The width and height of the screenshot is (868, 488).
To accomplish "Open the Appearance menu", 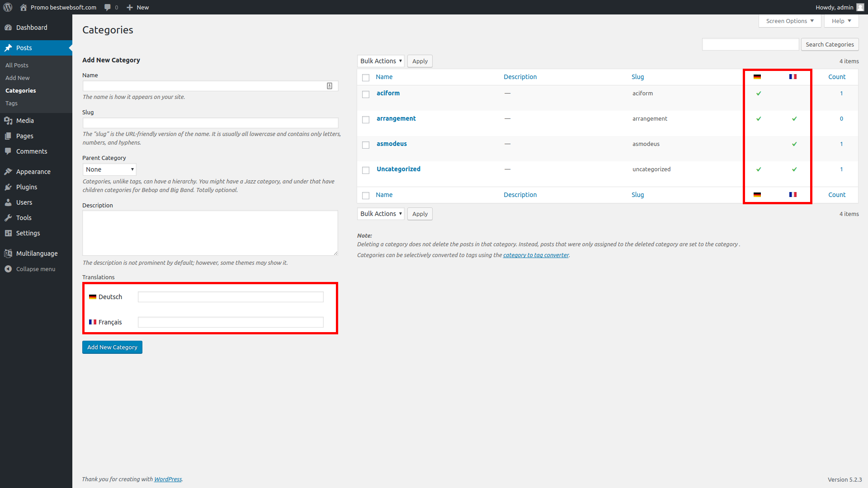I will (x=33, y=172).
